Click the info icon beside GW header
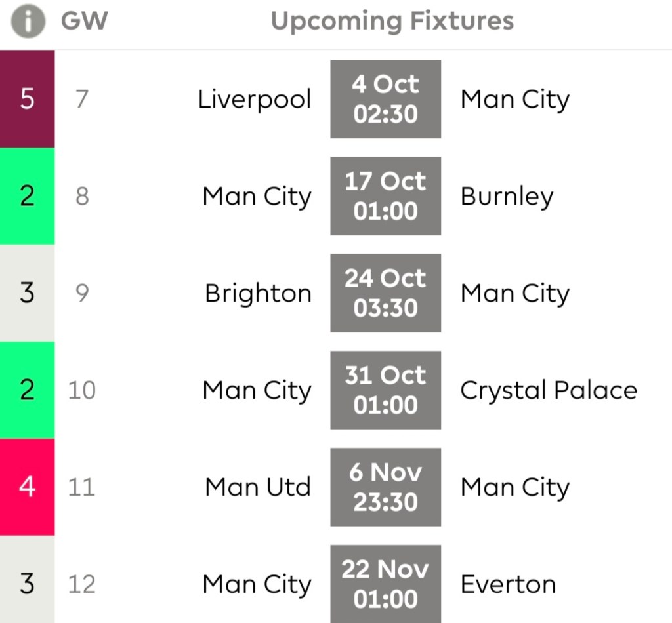Image resolution: width=672 pixels, height=623 pixels. tap(28, 22)
